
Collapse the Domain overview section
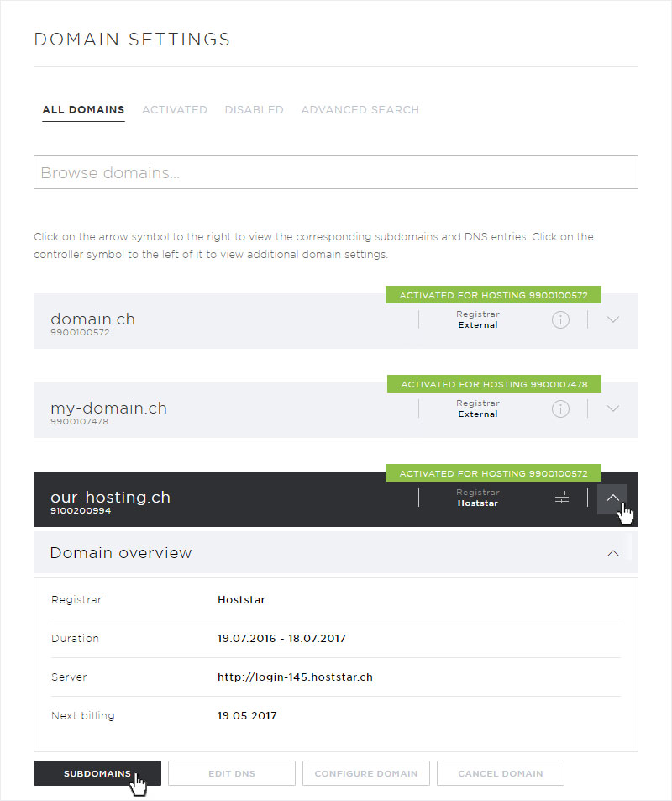612,553
